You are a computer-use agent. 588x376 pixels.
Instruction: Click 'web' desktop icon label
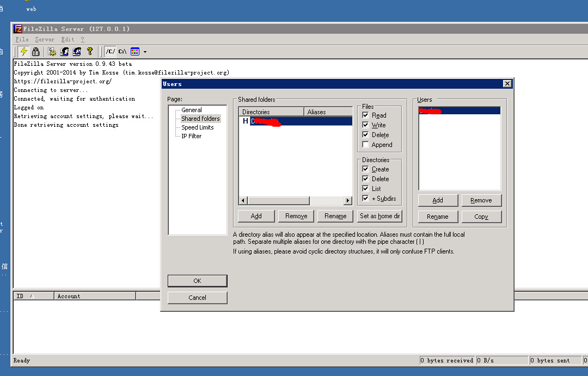(x=31, y=9)
